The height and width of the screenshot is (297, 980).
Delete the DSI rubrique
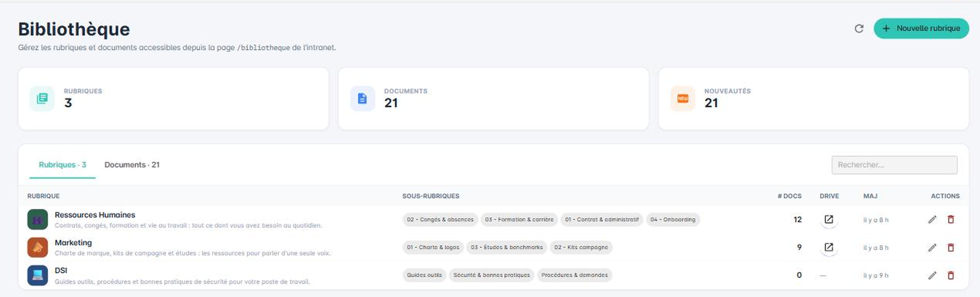(951, 275)
